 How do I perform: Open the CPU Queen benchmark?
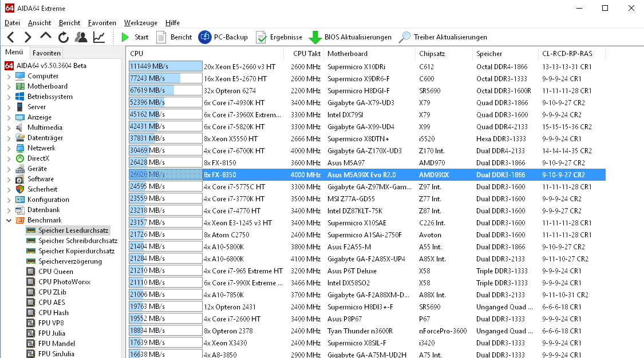tap(50, 272)
